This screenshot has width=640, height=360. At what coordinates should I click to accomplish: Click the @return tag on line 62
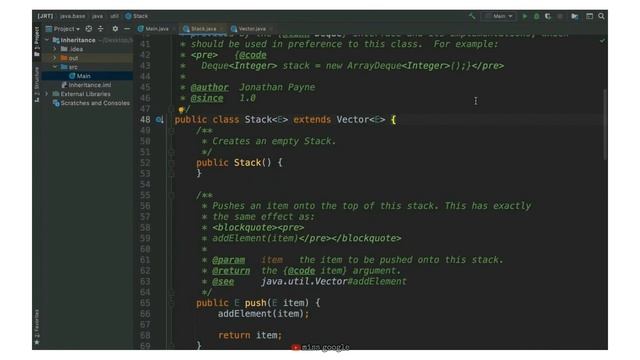pyautogui.click(x=231, y=271)
